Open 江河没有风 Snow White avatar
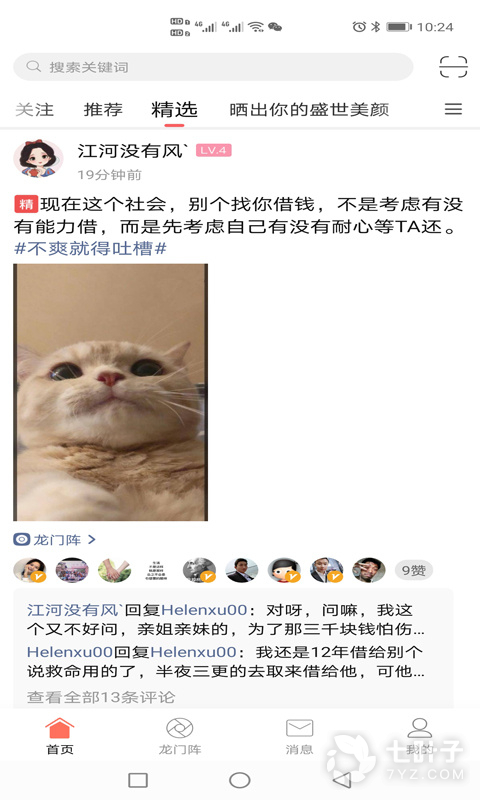The width and height of the screenshot is (480, 800). [x=38, y=159]
